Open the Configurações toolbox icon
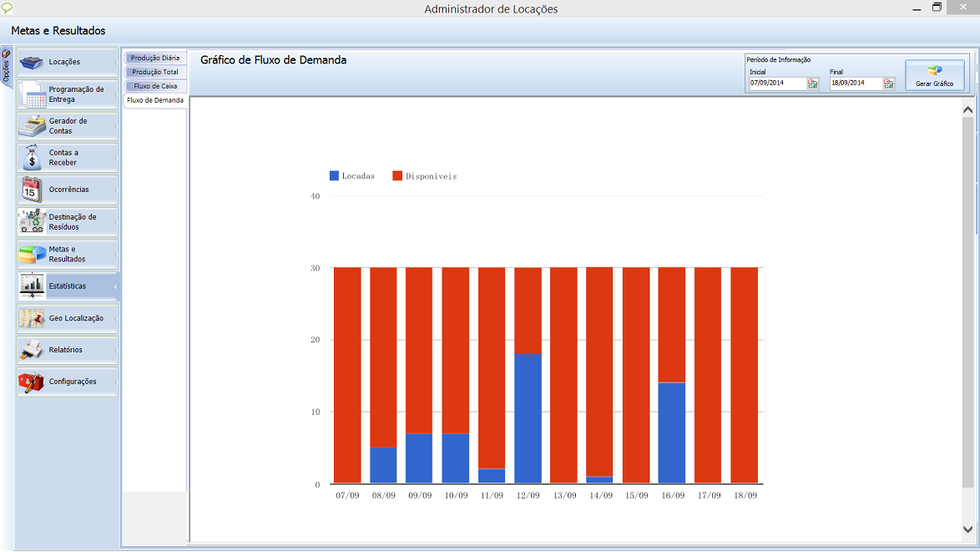This screenshot has height=552, width=980. [x=32, y=382]
